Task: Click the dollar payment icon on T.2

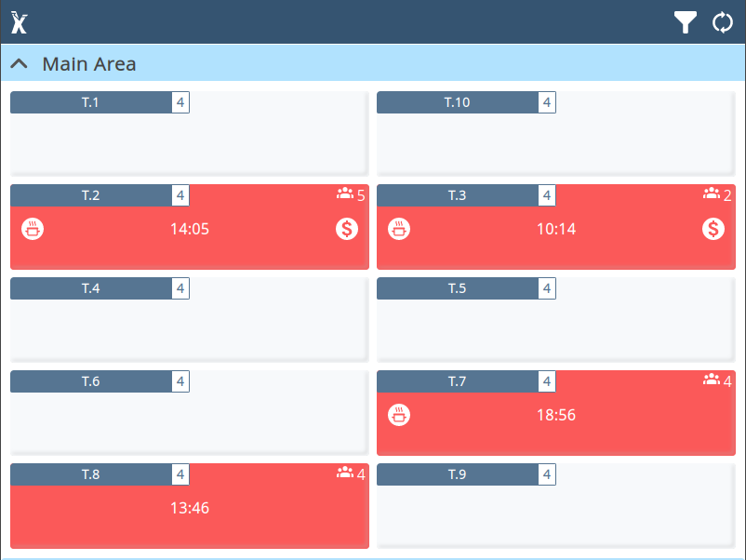Action: click(347, 229)
